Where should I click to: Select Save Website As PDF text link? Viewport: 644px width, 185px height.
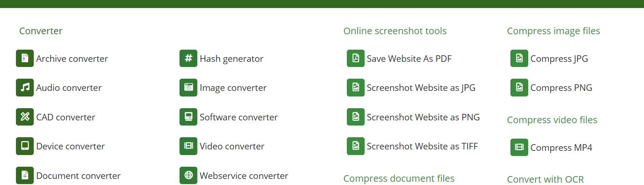click(x=409, y=59)
